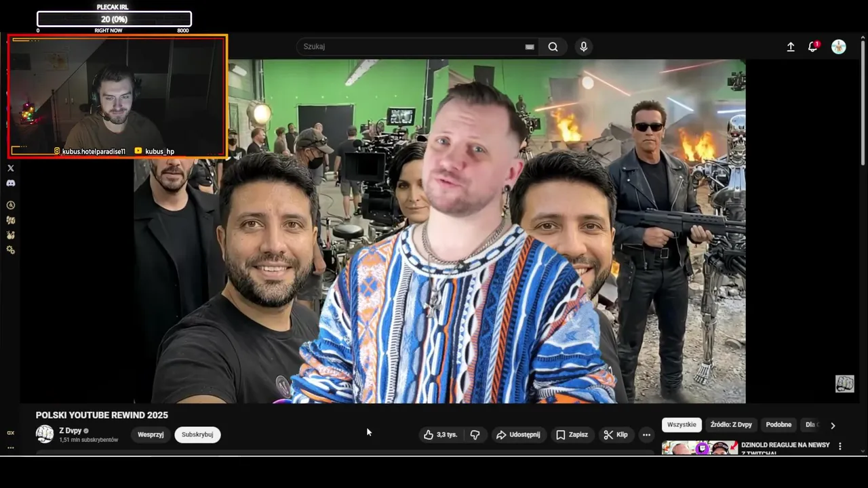Select the Podobne filter chip
Image resolution: width=868 pixels, height=488 pixels.
point(778,425)
